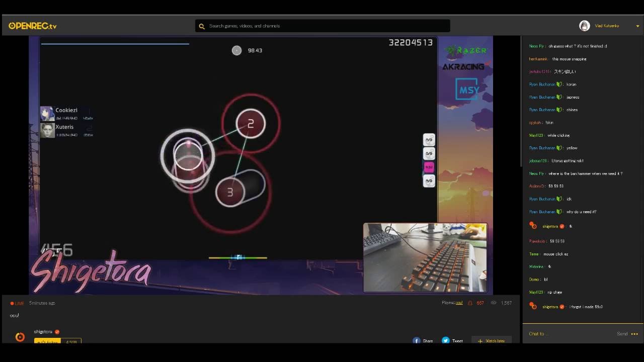Click the red follower count bell icon
Screen dimensions: 644x362
click(470, 303)
